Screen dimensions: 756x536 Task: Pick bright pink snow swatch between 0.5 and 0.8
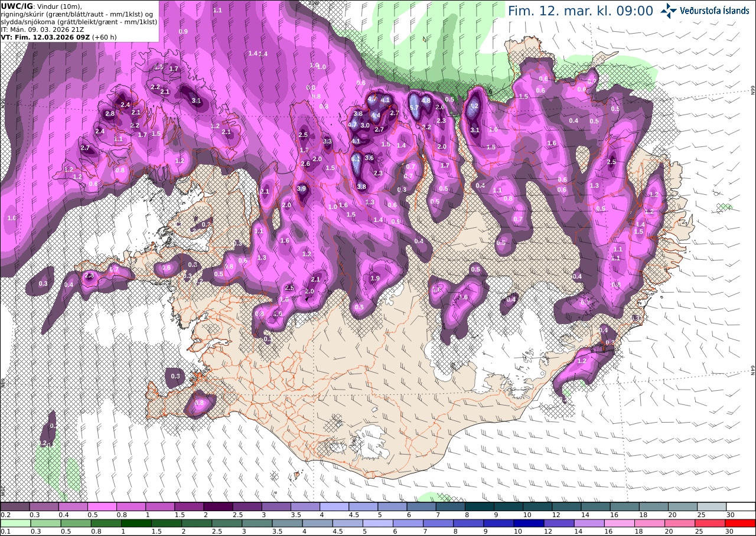coord(102,506)
